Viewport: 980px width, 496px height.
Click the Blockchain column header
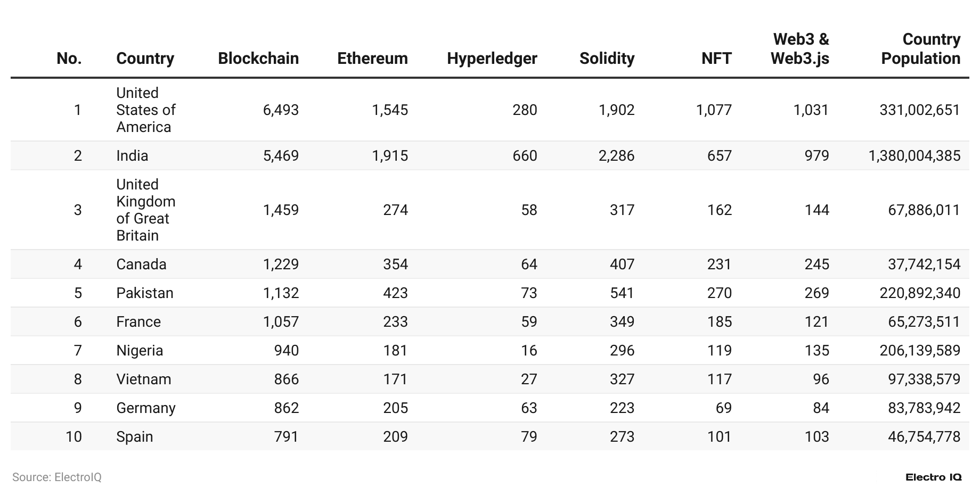pos(258,58)
